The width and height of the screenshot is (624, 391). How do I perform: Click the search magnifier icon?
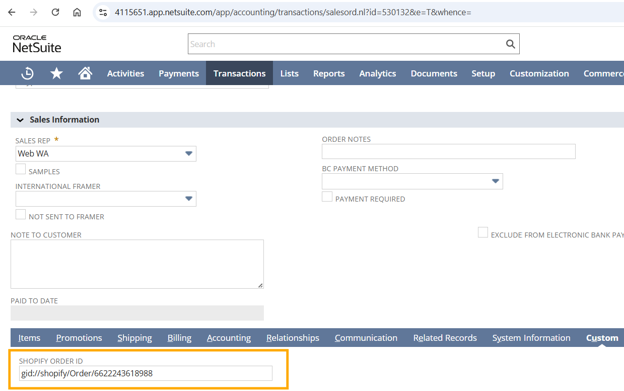510,44
